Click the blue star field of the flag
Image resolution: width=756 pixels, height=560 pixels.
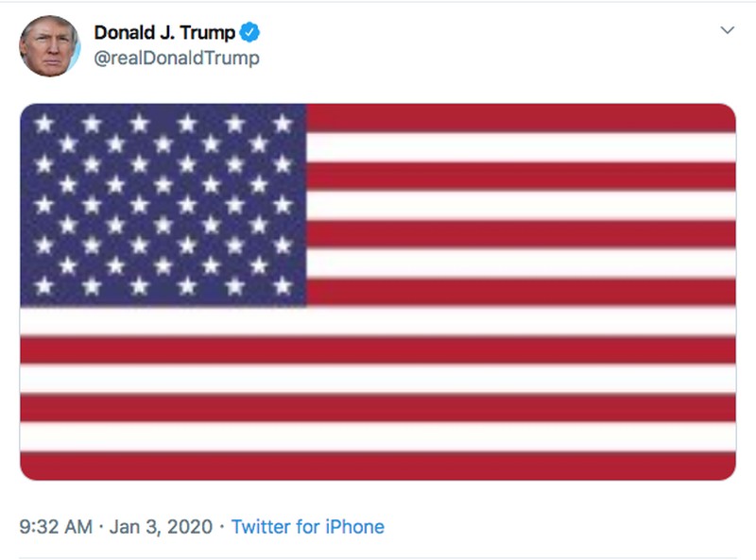point(163,204)
